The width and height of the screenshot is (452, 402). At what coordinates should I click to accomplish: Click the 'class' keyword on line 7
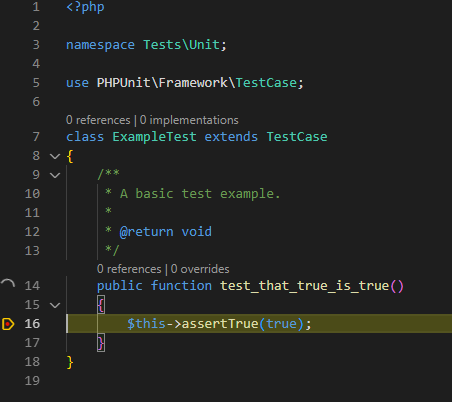click(x=85, y=137)
